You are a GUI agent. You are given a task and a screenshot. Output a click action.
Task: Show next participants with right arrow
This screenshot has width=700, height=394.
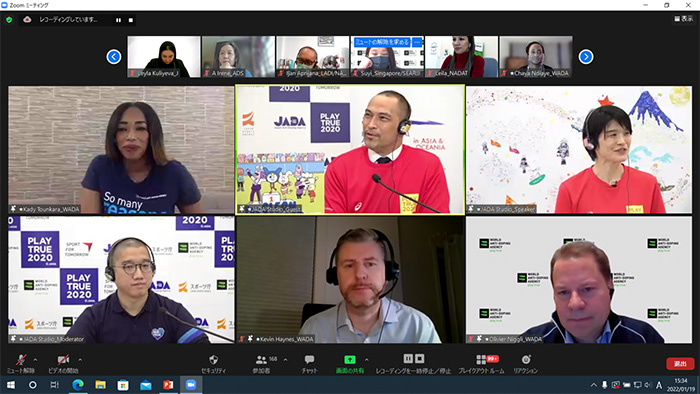[586, 57]
